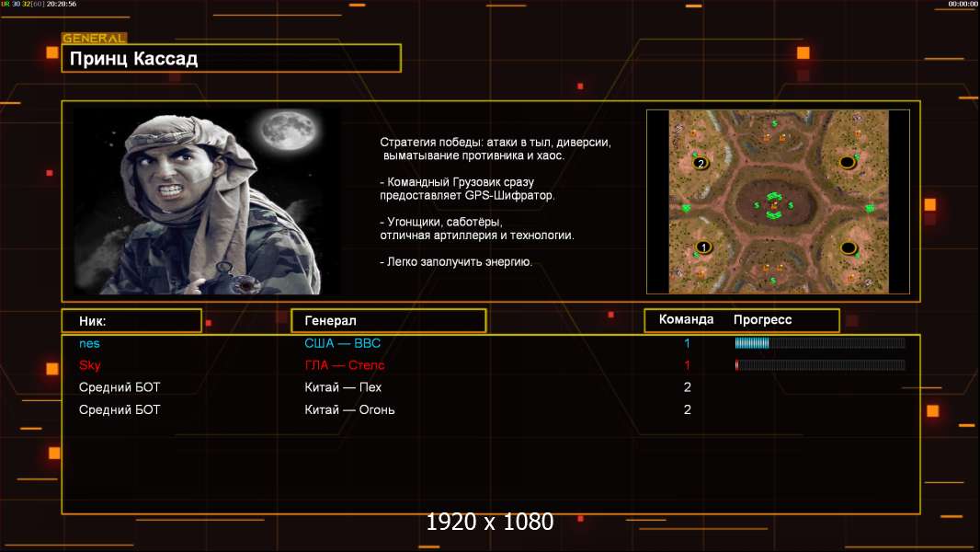Click the 00:00:00 timer readout
The height and width of the screenshot is (552, 980).
tap(963, 4)
